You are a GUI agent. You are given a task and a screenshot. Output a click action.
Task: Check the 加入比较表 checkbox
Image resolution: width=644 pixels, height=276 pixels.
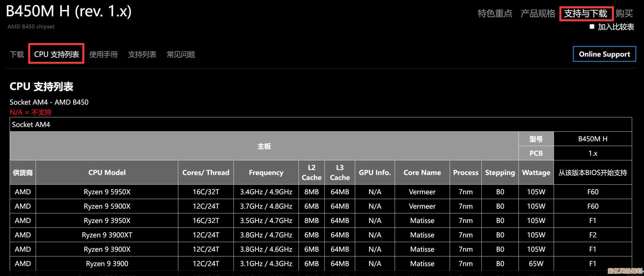click(592, 27)
